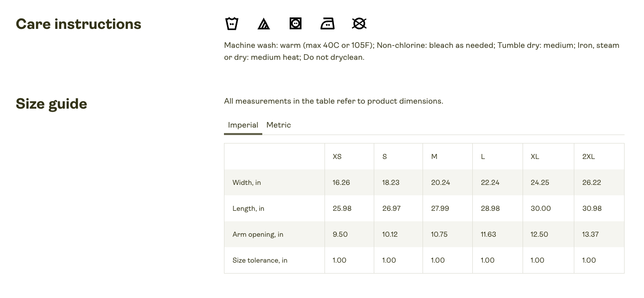Select the Imperial tab

click(x=243, y=125)
